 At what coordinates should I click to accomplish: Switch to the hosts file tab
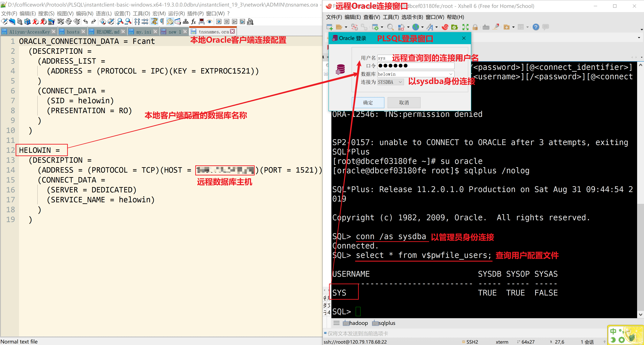pyautogui.click(x=73, y=32)
